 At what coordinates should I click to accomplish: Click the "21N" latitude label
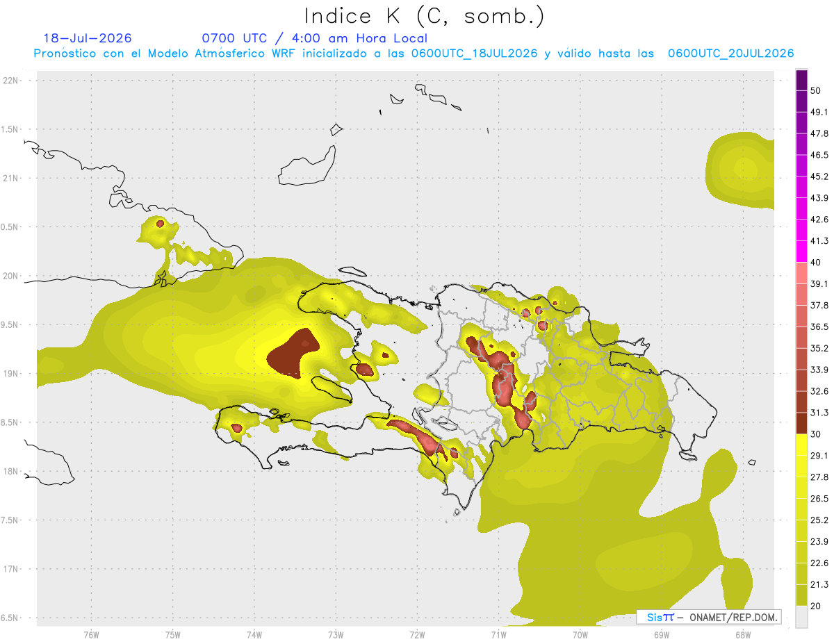(x=10, y=178)
